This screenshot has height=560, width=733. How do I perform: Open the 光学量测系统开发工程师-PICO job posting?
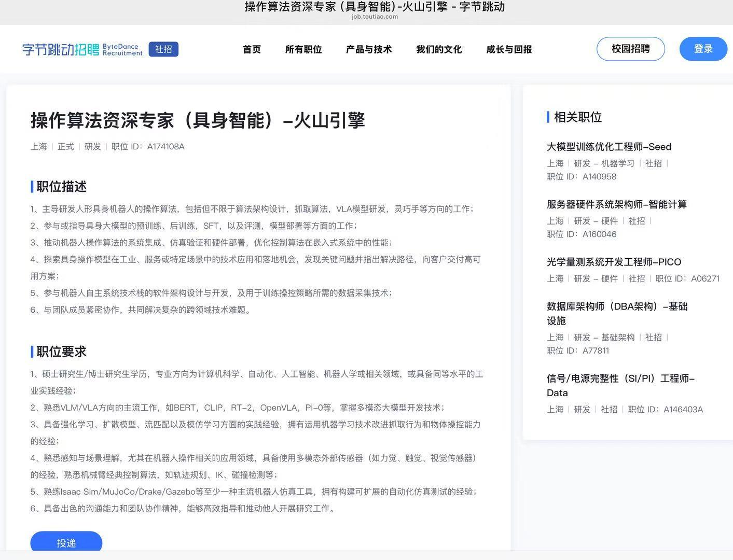coord(614,262)
